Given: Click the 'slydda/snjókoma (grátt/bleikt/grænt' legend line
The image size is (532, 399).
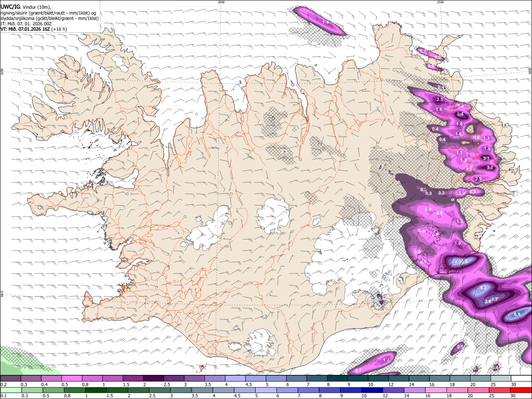Looking at the screenshot, I should 49,18.
